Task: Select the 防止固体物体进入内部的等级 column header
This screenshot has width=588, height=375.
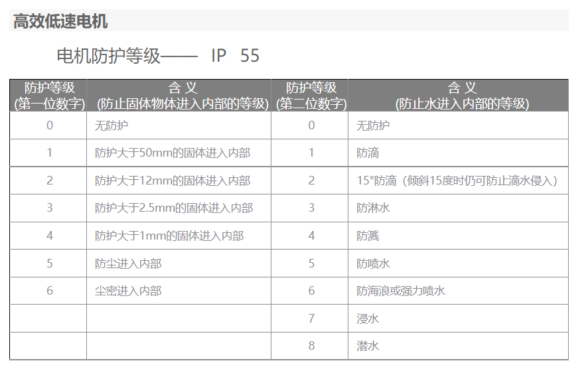Action: 179,96
